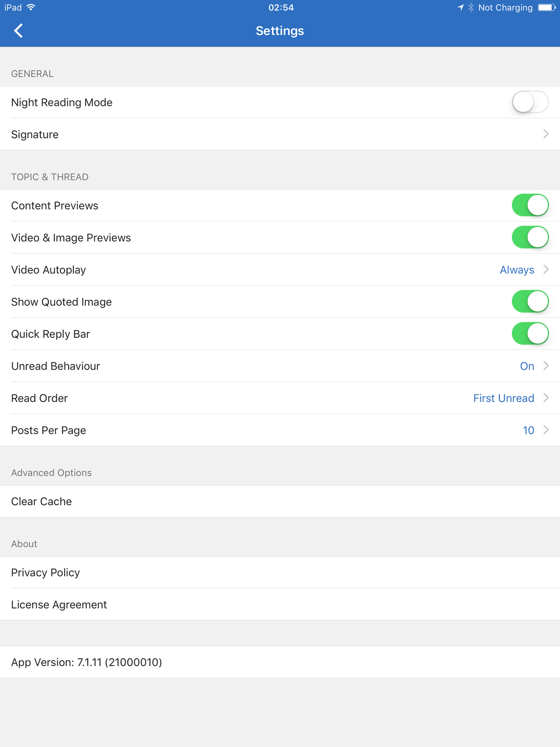
Task: Turn off Content Previews toggle
Action: pos(530,205)
